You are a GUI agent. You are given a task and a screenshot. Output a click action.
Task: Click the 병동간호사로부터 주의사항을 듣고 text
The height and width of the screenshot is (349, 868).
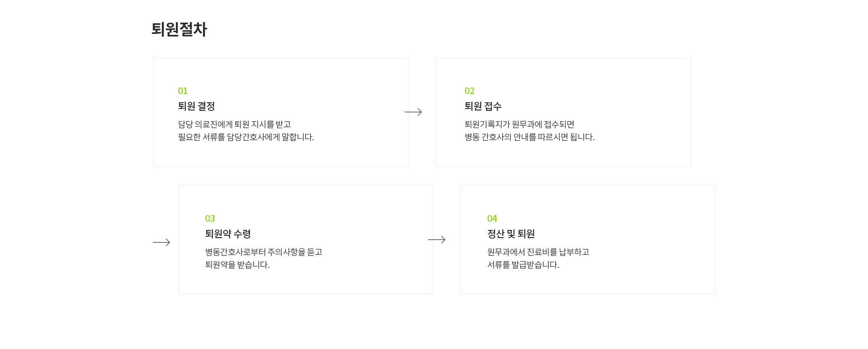pyautogui.click(x=264, y=252)
